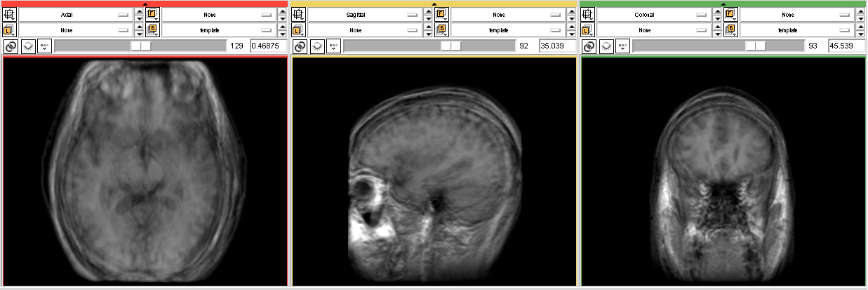Click the foreground layer icon in Axial viewer
The image size is (868, 290).
pyautogui.click(x=154, y=14)
